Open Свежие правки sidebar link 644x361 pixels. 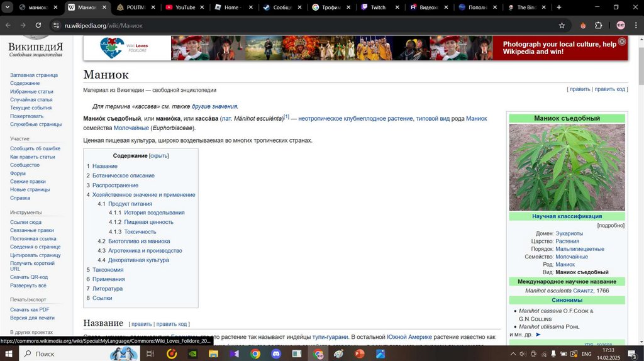click(28, 181)
